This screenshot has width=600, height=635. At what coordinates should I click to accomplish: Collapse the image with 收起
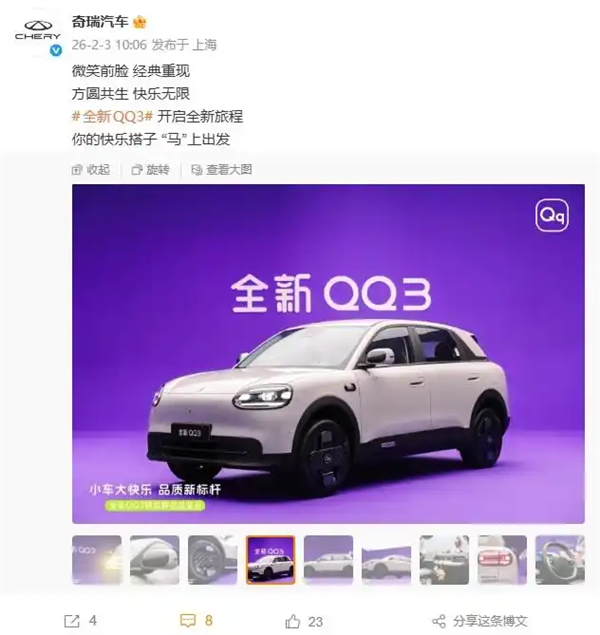pos(91,170)
